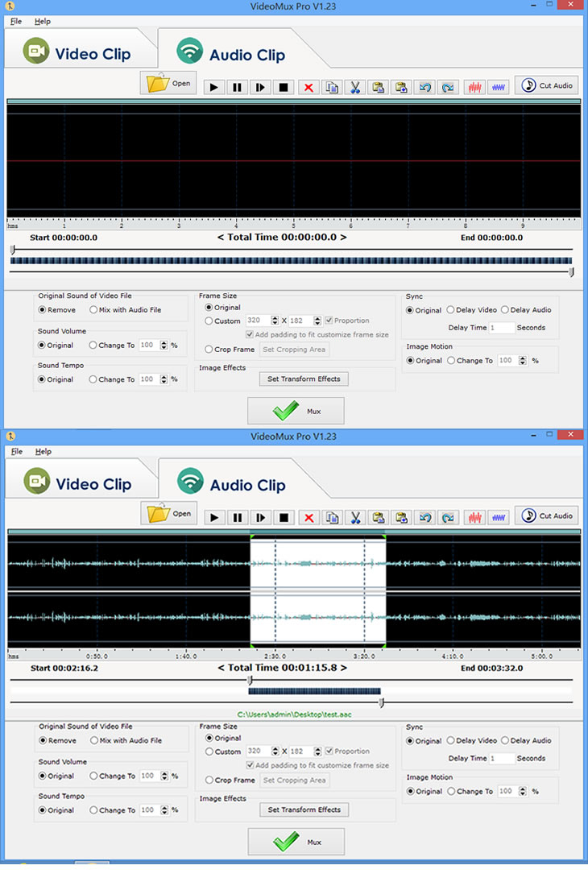Undo the last edit in lower window

pos(425,517)
